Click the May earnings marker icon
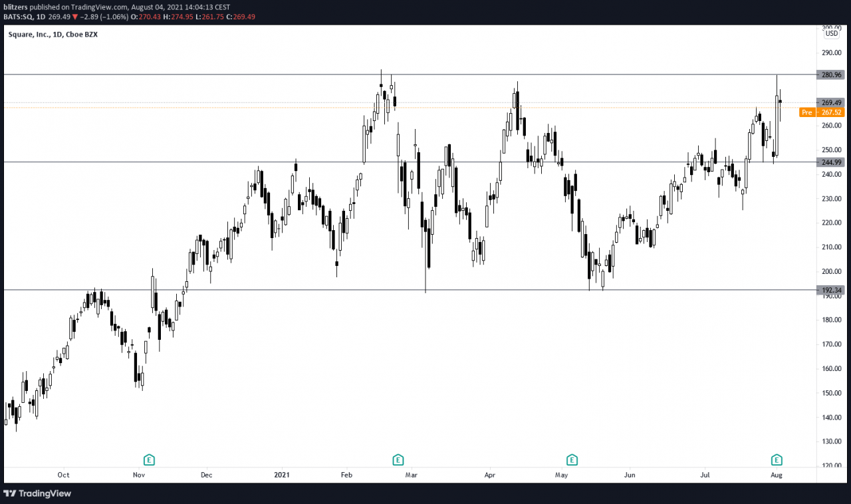This screenshot has height=504, width=851. tap(571, 459)
